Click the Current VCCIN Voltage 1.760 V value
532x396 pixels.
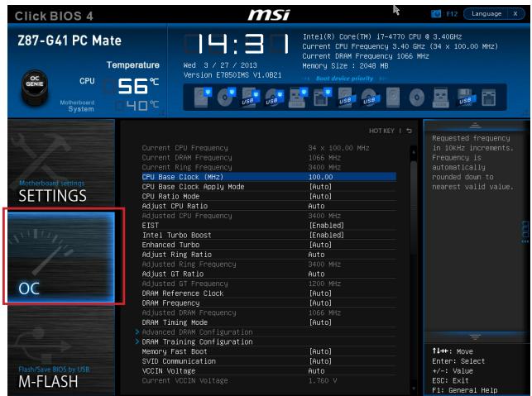[x=323, y=380]
